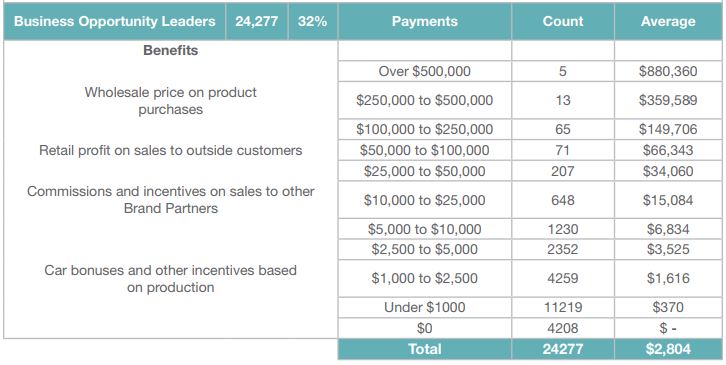Click the Count column header
Viewport: 726px width, 365px height.
563,21
